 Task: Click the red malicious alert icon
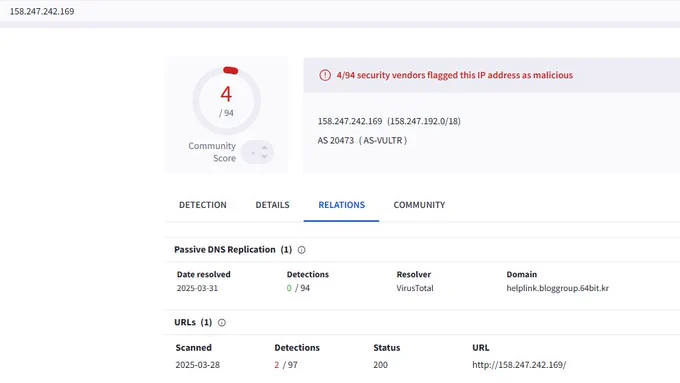(x=325, y=75)
